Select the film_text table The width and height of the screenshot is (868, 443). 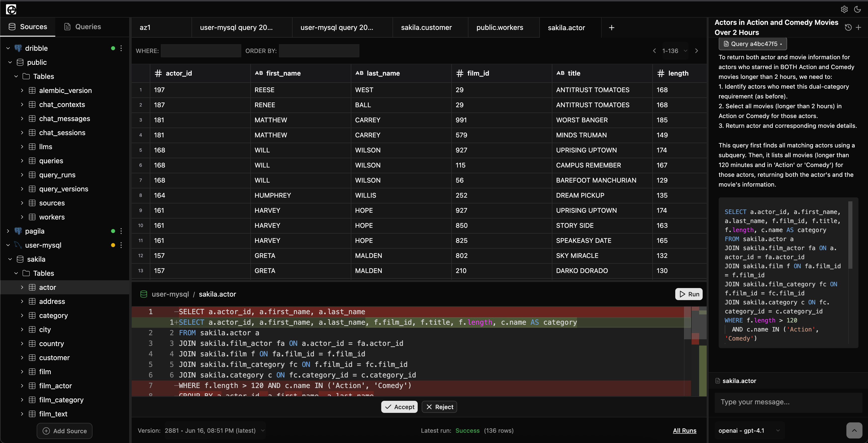point(53,414)
